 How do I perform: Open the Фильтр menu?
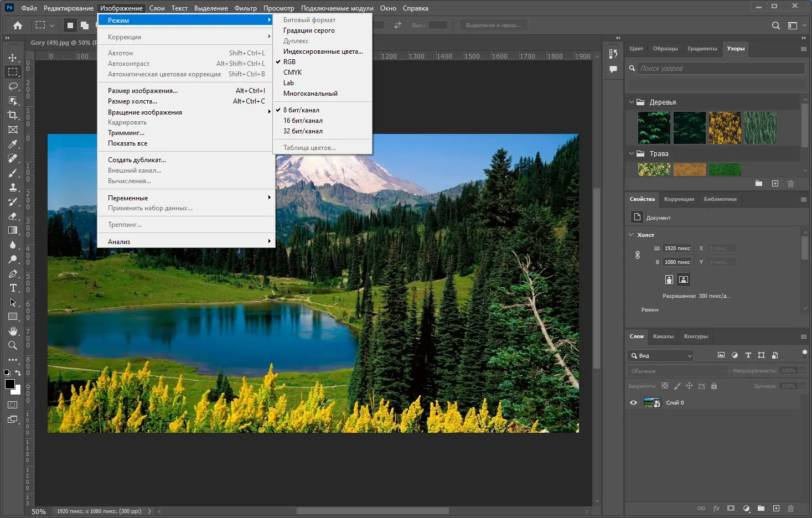click(245, 8)
